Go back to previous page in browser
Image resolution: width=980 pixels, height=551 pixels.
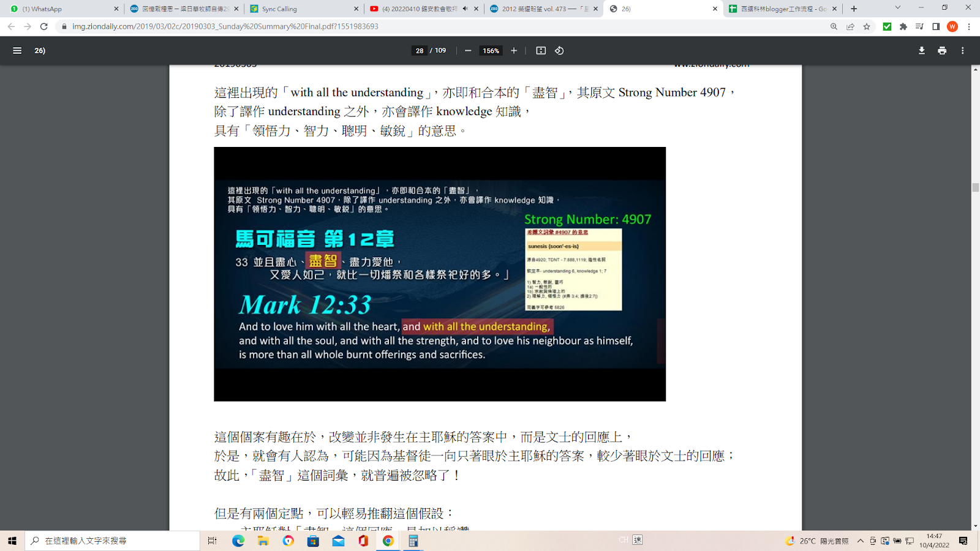tap(11, 26)
